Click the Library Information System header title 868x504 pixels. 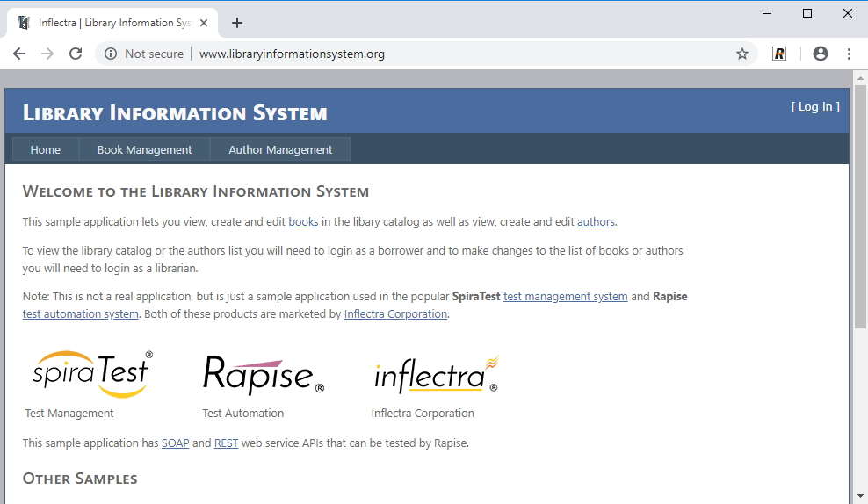(175, 113)
